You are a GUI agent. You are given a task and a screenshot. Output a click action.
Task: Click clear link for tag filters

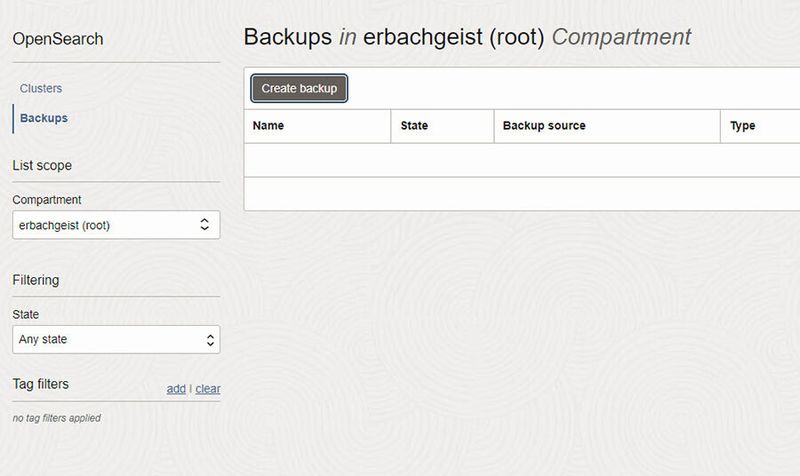[x=208, y=389]
